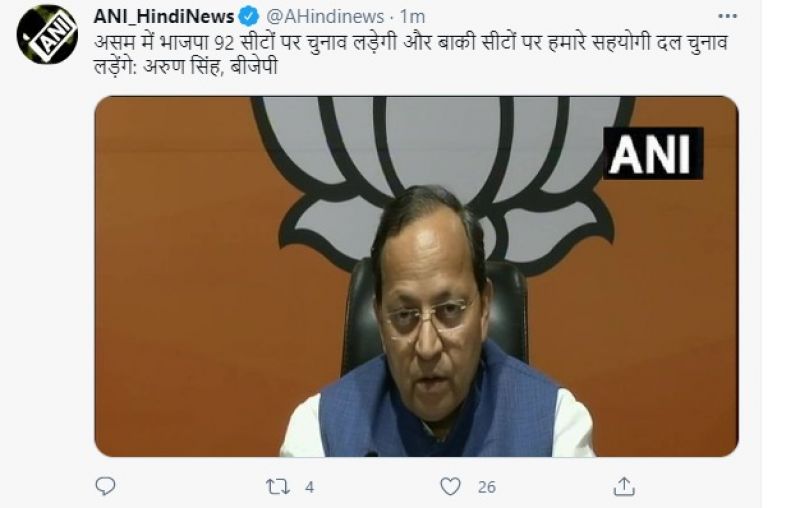Click the blue verified badge
The width and height of the screenshot is (800, 508).
[249, 17]
